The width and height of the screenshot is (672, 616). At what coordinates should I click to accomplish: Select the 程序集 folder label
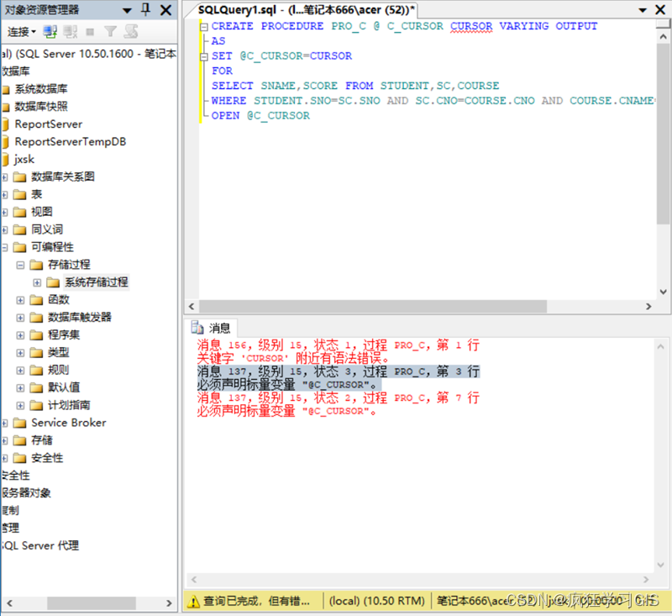pyautogui.click(x=64, y=334)
